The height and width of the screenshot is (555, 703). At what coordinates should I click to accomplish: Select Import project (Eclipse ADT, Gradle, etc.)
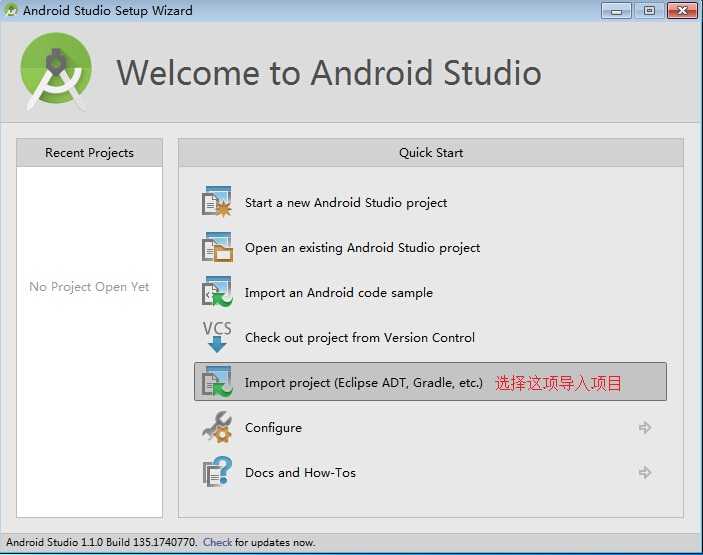pyautogui.click(x=430, y=382)
